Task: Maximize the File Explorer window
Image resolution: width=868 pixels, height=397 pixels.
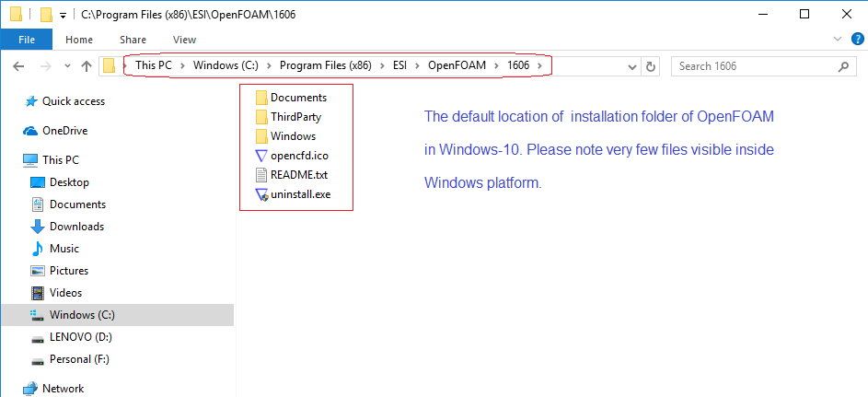Action: click(x=804, y=15)
